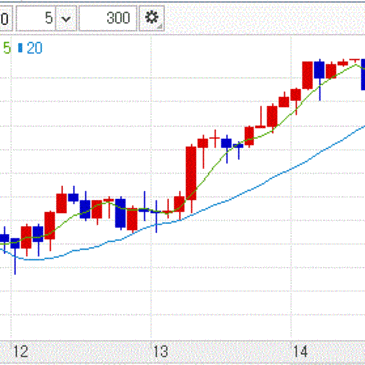Click the partially visible field ending in 0 at the top left
Viewport: 365px width, 365px height.
[x=6, y=18]
